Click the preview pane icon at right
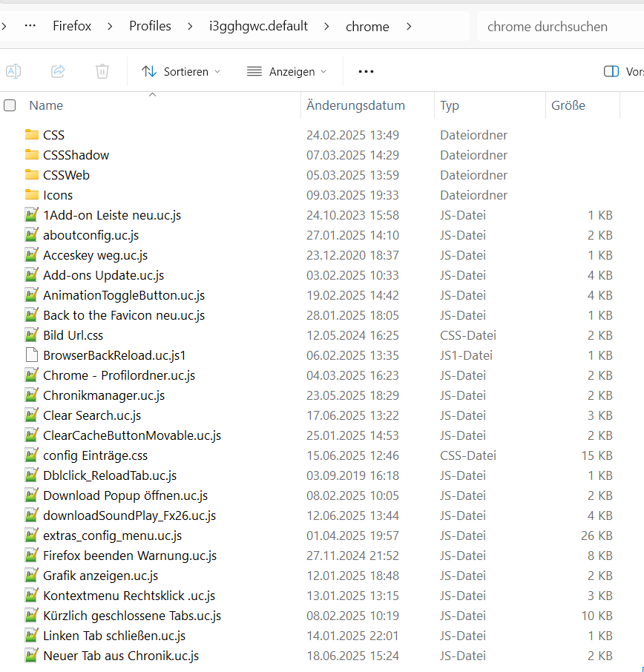 (611, 71)
